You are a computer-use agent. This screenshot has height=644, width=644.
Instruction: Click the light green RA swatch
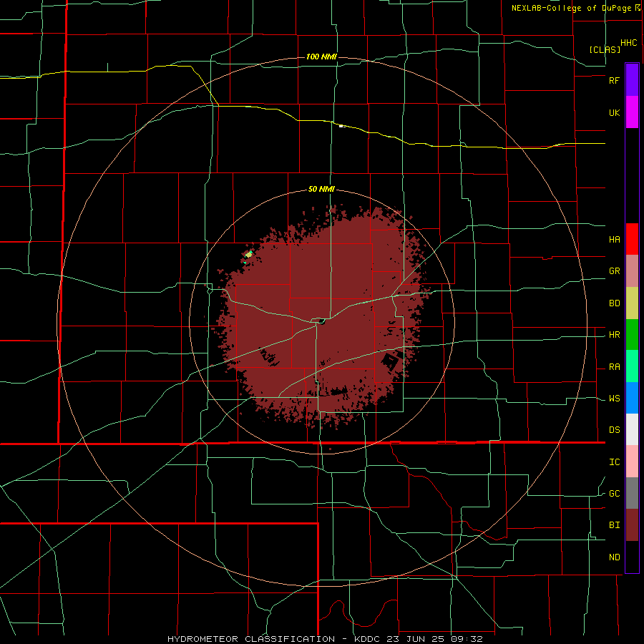[x=632, y=366]
